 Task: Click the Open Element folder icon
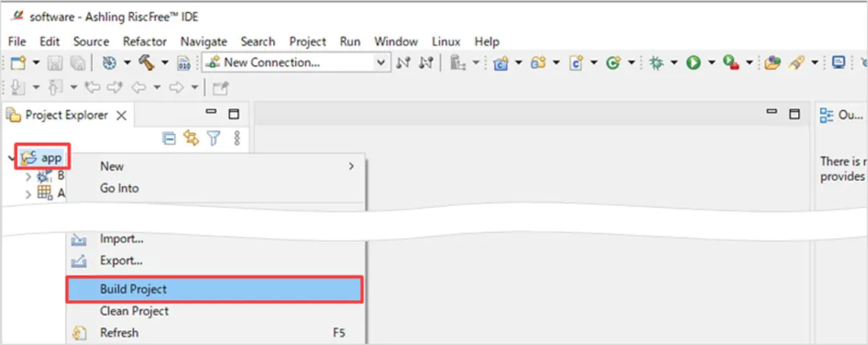tap(772, 64)
